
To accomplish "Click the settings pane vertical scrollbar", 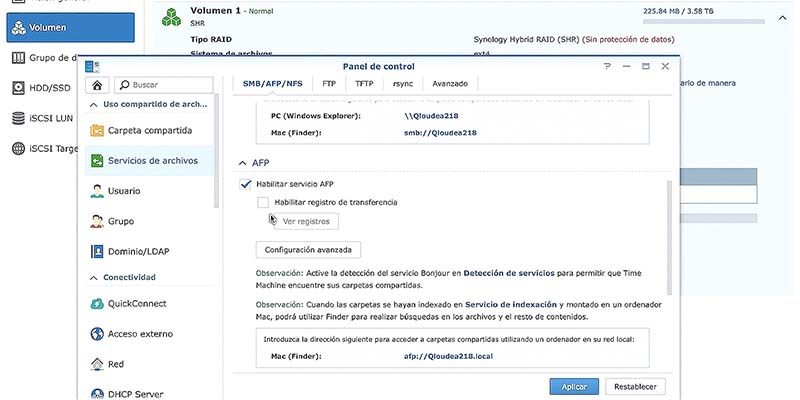I will (x=669, y=237).
